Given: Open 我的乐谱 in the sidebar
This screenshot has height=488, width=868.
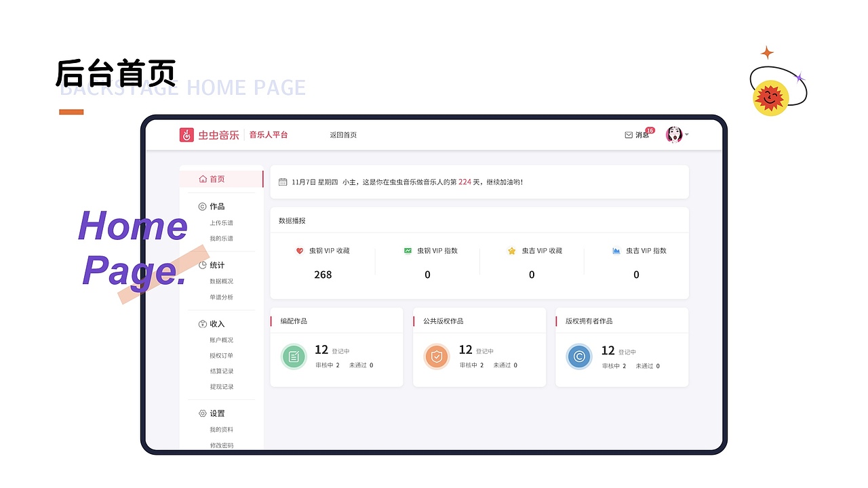Looking at the screenshot, I should click(x=221, y=239).
